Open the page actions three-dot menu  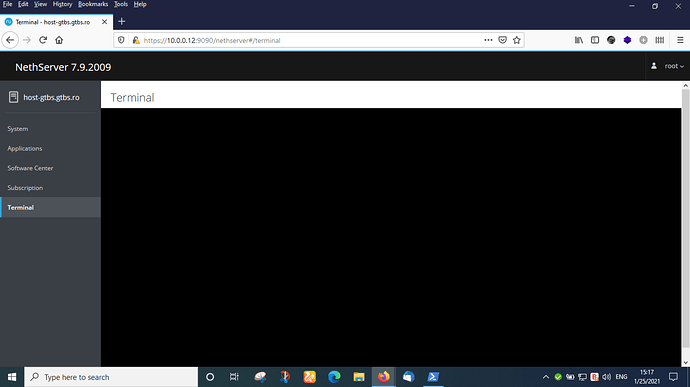488,40
